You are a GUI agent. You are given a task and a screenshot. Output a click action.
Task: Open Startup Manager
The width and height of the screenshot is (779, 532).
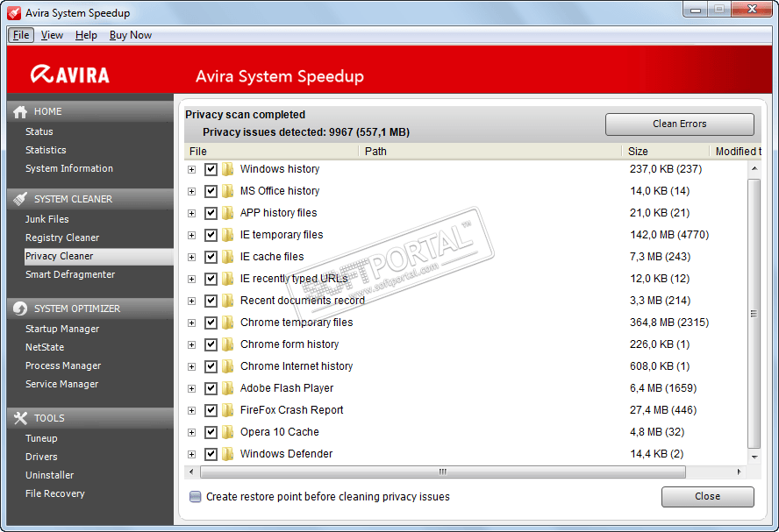point(62,329)
